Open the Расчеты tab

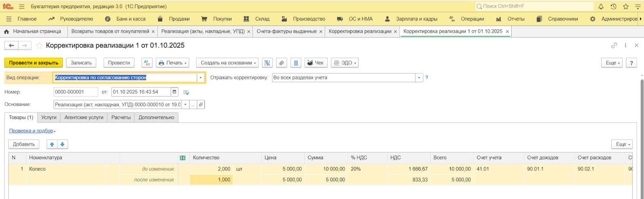coord(121,117)
